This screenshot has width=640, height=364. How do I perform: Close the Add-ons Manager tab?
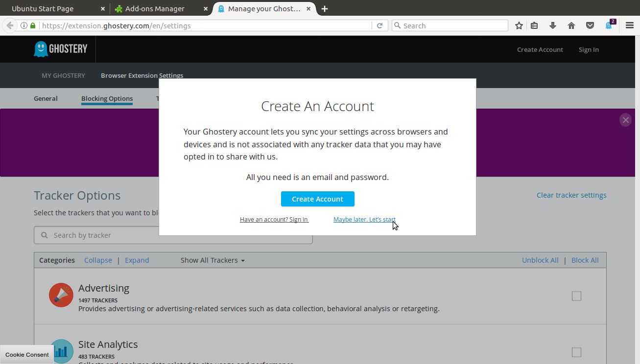pyautogui.click(x=205, y=9)
